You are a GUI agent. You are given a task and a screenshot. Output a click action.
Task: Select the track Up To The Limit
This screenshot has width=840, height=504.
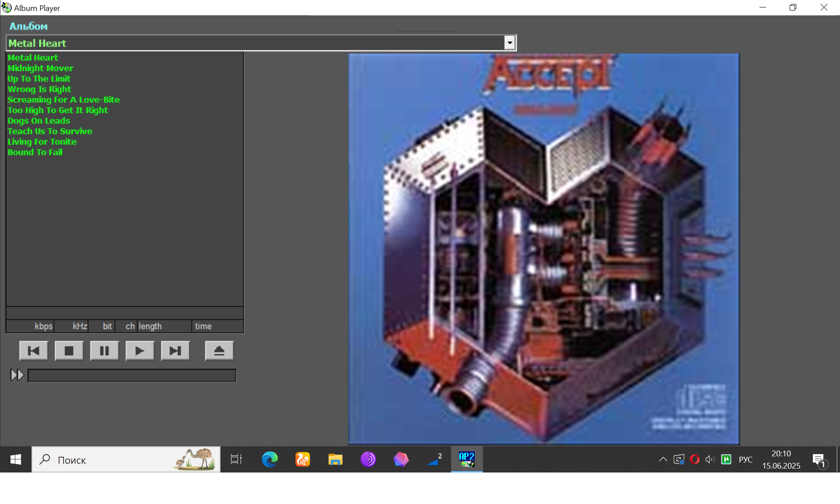[x=39, y=79]
